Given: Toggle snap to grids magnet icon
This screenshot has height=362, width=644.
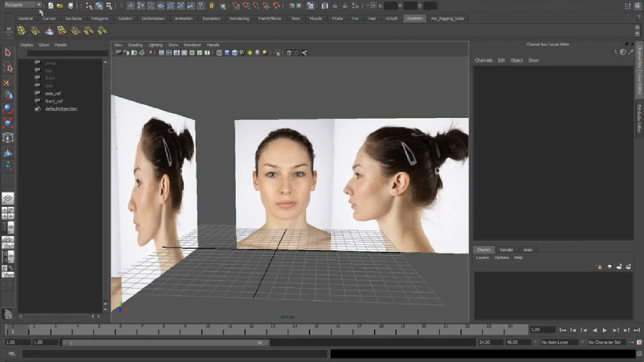Looking at the screenshot, I should 236,6.
